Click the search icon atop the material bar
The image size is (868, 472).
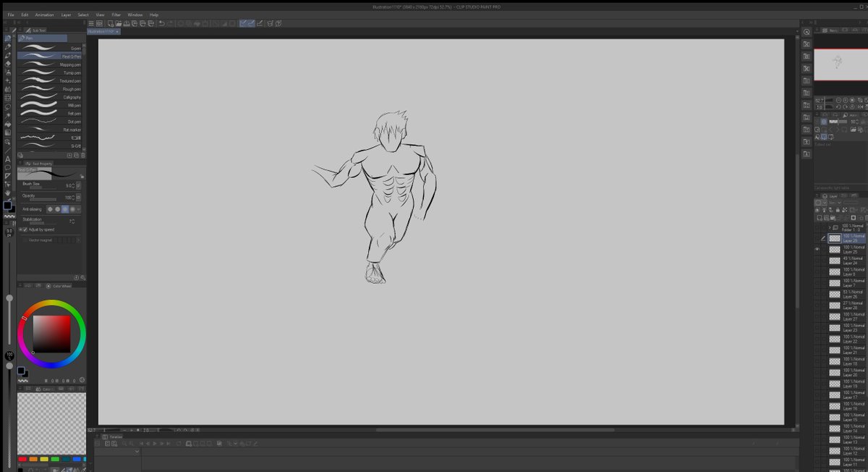click(x=807, y=33)
